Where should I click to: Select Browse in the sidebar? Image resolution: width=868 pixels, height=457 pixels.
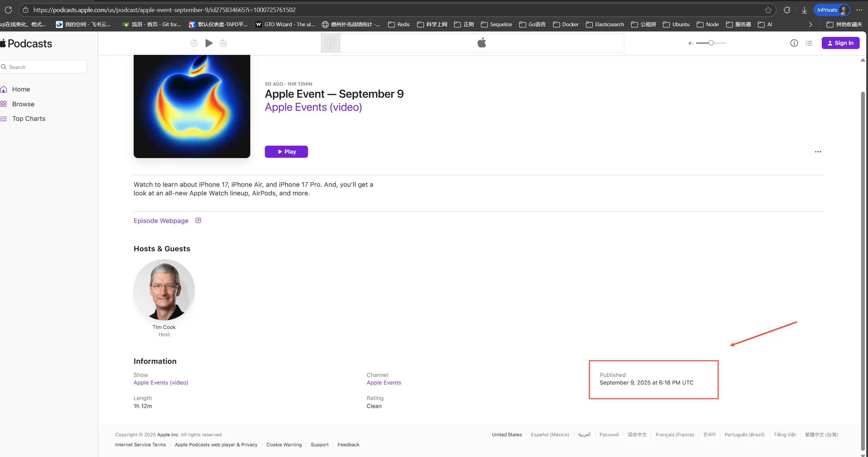point(23,104)
